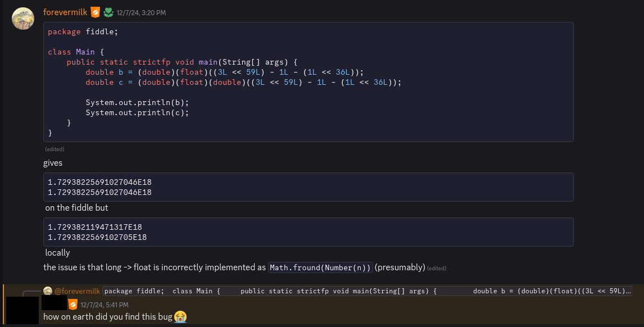
Task: Click the small avatar in reply preview
Action: (48, 291)
